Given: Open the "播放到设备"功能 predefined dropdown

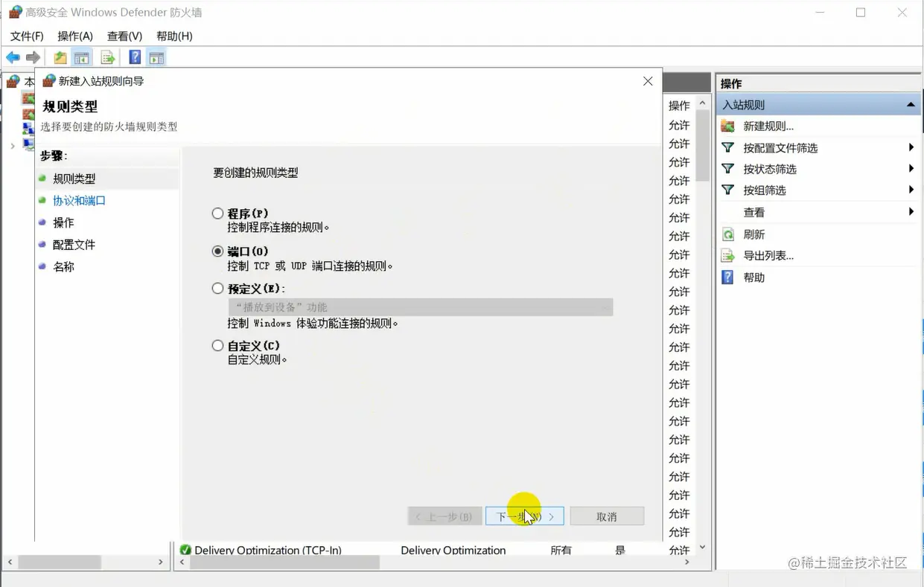Looking at the screenshot, I should click(421, 307).
